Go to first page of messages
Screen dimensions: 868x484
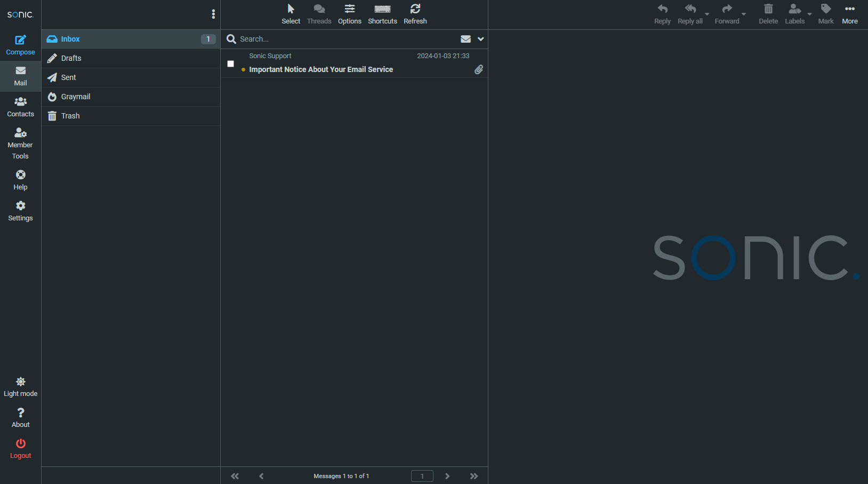tap(235, 476)
